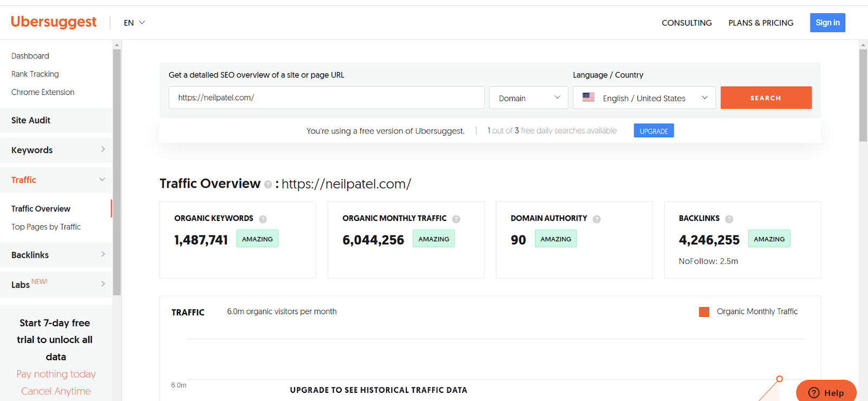The width and height of the screenshot is (868, 401).
Task: Click the 6,044,256 monthly traffic value
Action: pos(373,240)
